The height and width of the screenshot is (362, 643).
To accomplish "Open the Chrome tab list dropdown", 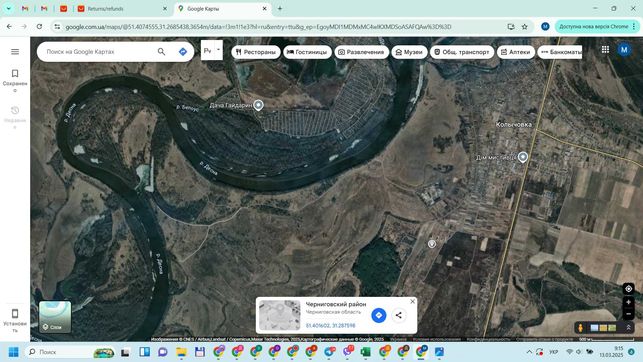I will pos(8,8).
